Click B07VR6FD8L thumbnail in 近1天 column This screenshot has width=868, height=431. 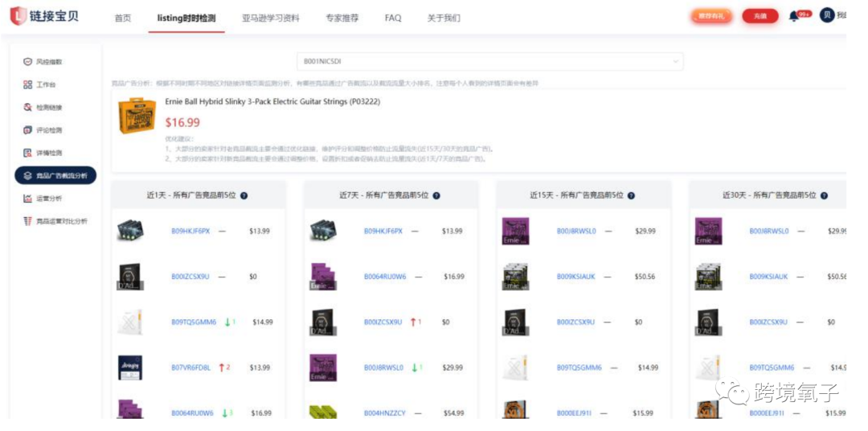coord(130,367)
